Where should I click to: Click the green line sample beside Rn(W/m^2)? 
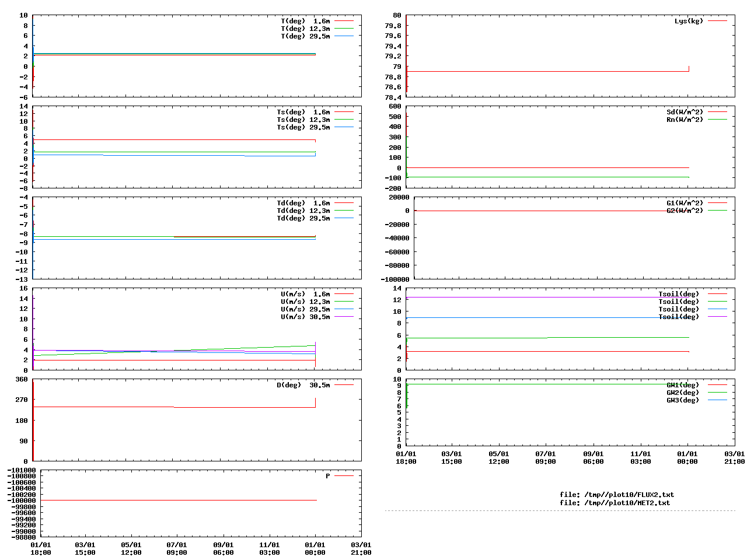coord(717,120)
